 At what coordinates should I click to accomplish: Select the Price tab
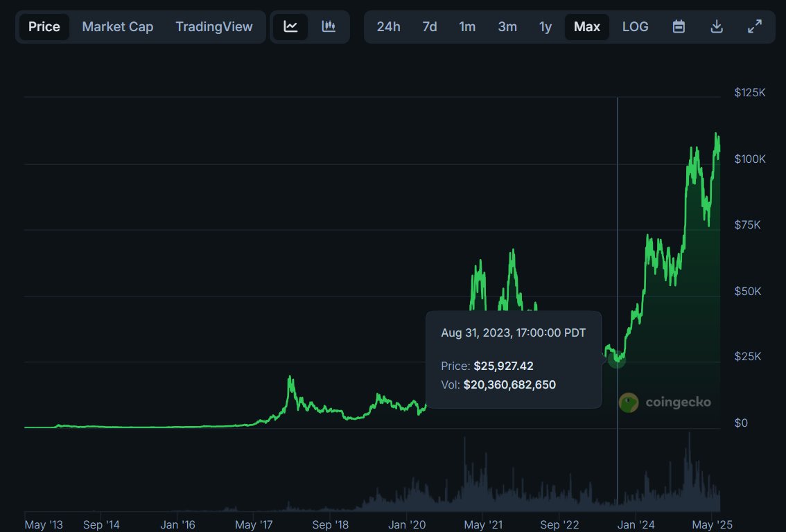point(44,26)
